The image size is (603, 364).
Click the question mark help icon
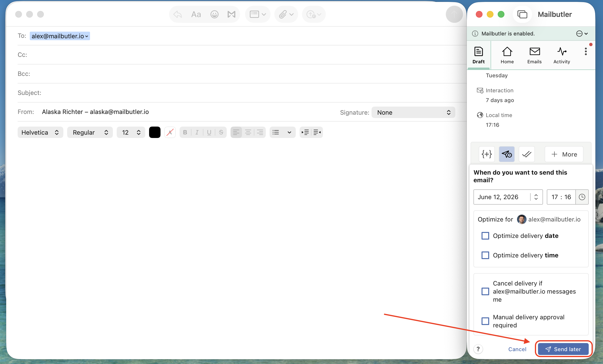pos(478,349)
